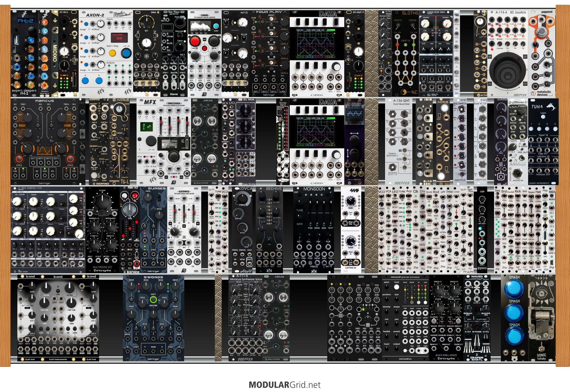This screenshot has height=392, width=570.
Task: Click the AXON-2 module title
Action: pos(95,15)
